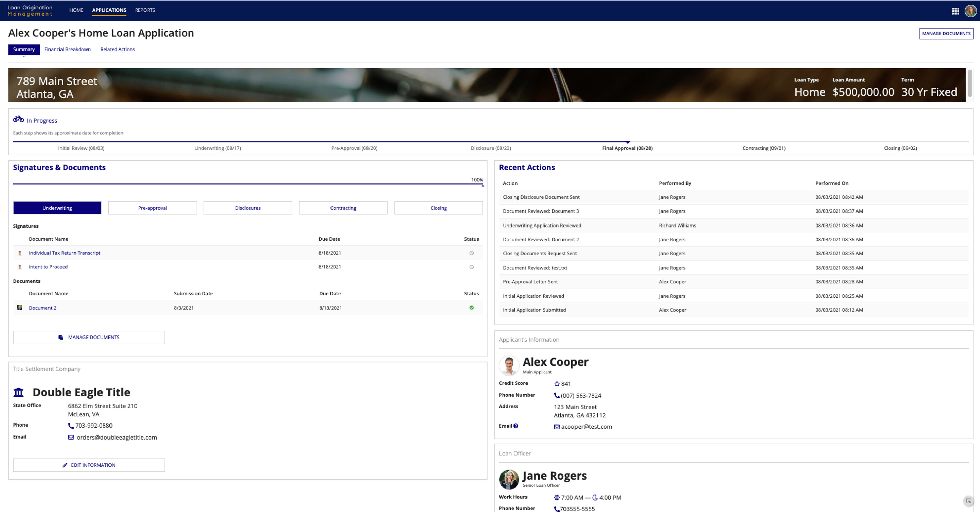Open the apps grid icon
This screenshot has width=980, height=512.
coord(955,11)
